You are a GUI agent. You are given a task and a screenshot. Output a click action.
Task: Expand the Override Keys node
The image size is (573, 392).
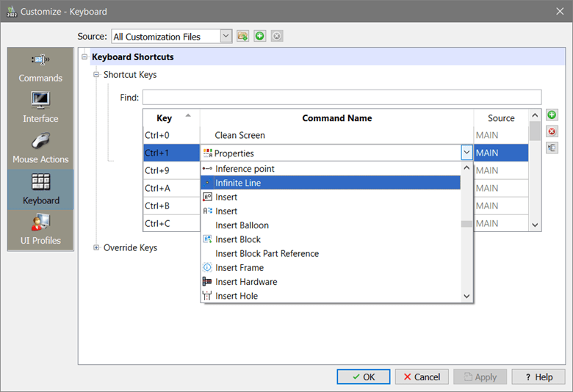[x=96, y=247]
